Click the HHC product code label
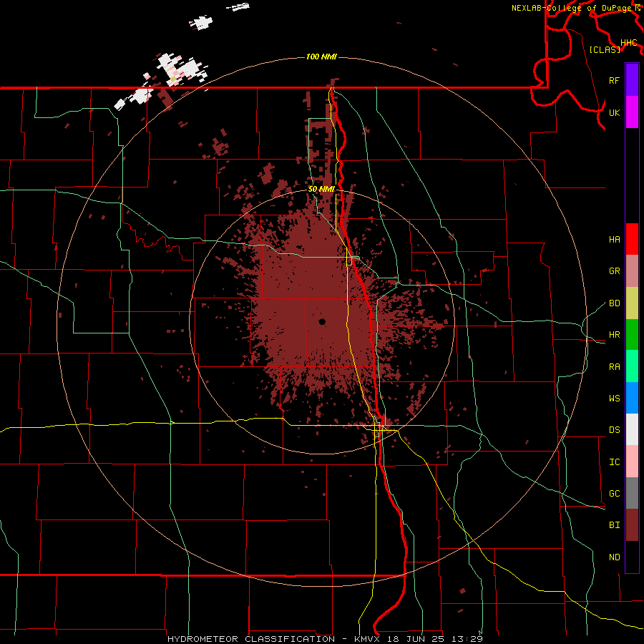Screen dimensions: 644x644 click(629, 43)
